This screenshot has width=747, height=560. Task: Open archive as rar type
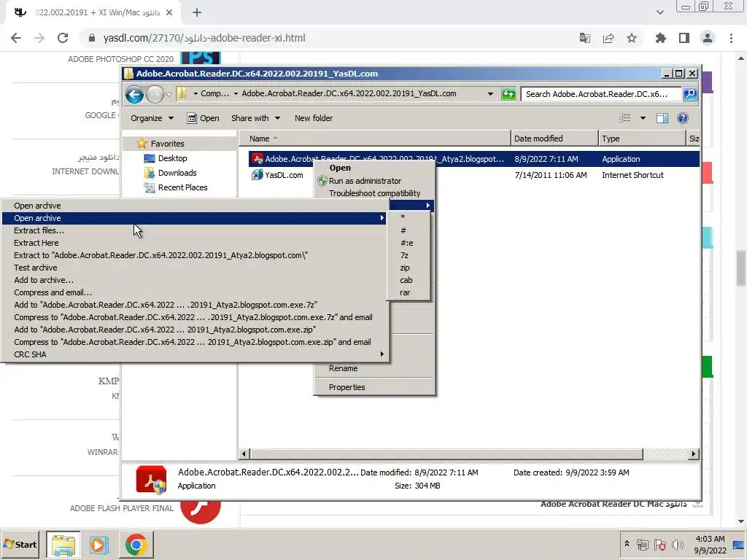point(409,292)
